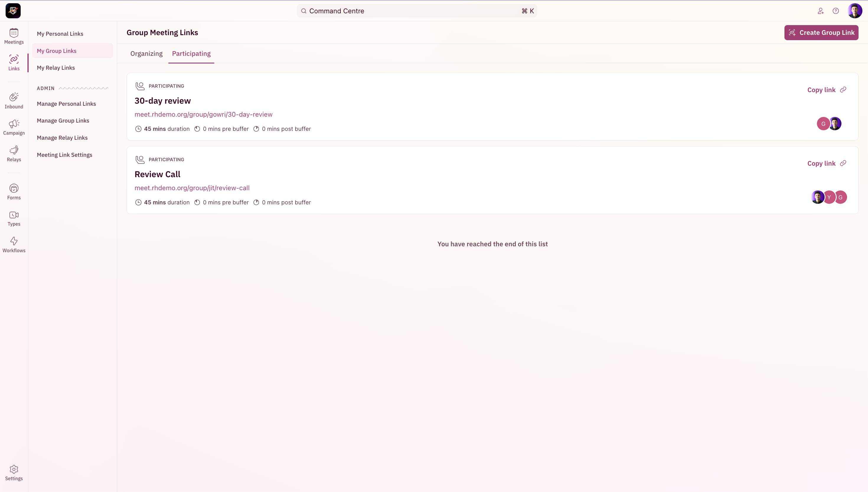Switch to the Organizing tab
868x492 pixels.
146,53
